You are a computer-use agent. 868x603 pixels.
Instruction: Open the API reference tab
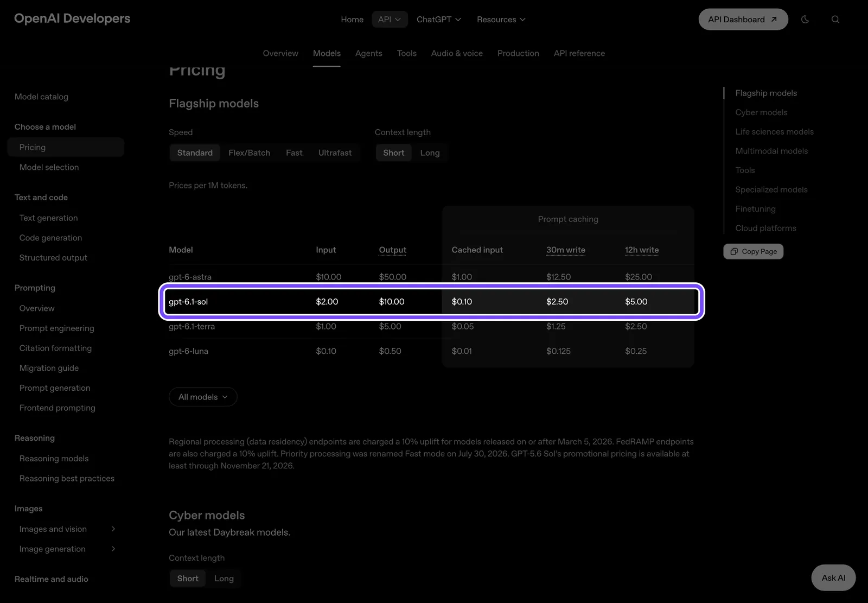[579, 53]
